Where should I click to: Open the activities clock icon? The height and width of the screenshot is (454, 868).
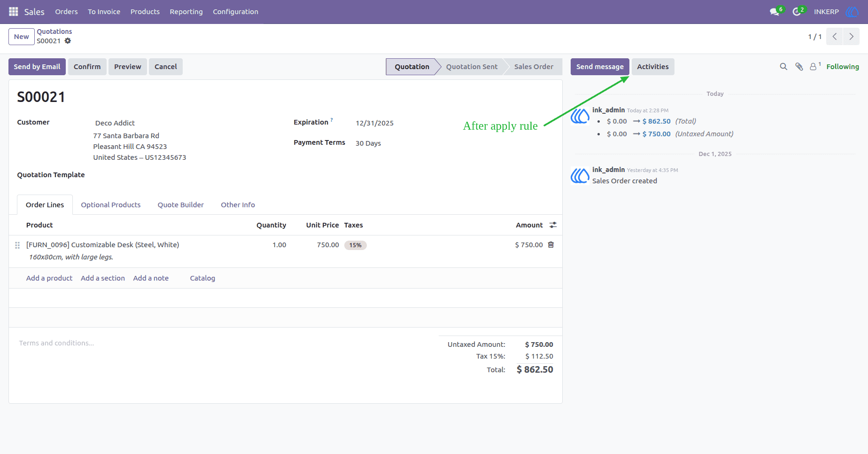(x=797, y=12)
